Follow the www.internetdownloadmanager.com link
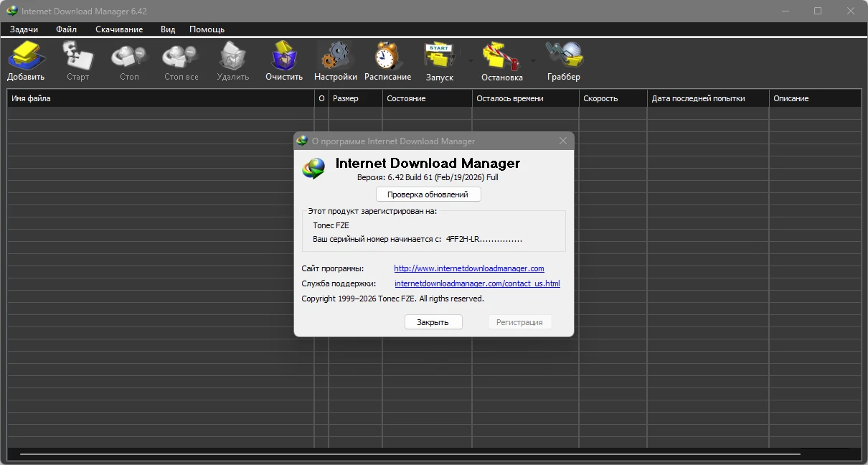Viewport: 868px width, 465px height. [469, 268]
